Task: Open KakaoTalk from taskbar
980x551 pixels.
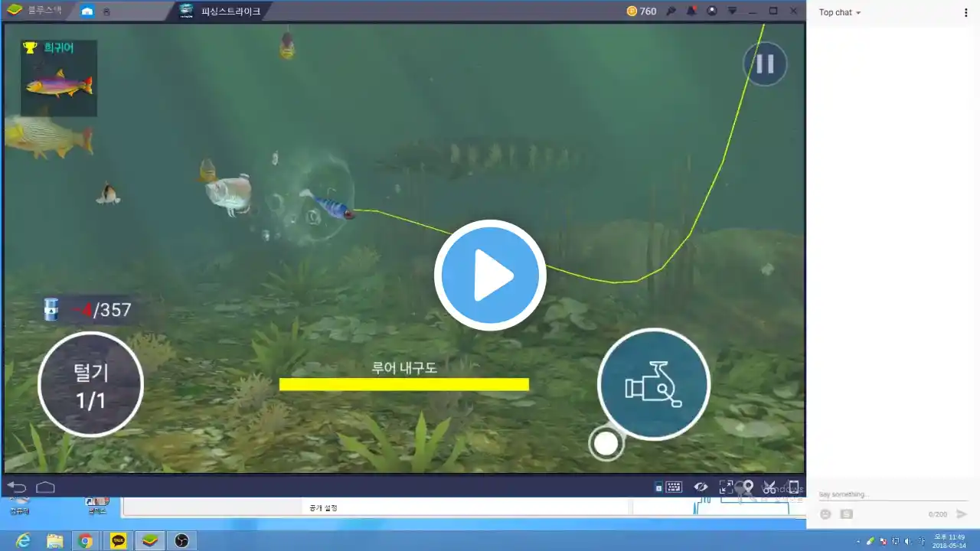Action: coord(119,540)
